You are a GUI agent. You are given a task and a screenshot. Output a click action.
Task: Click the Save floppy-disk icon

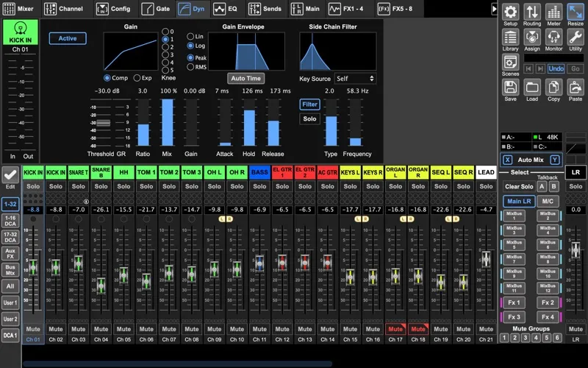[510, 87]
